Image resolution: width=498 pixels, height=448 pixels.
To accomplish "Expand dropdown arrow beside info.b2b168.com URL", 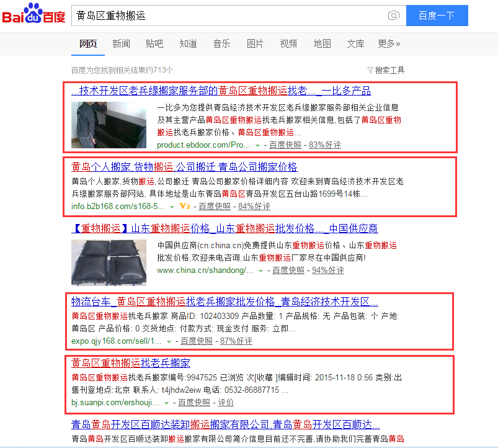I will (x=172, y=207).
